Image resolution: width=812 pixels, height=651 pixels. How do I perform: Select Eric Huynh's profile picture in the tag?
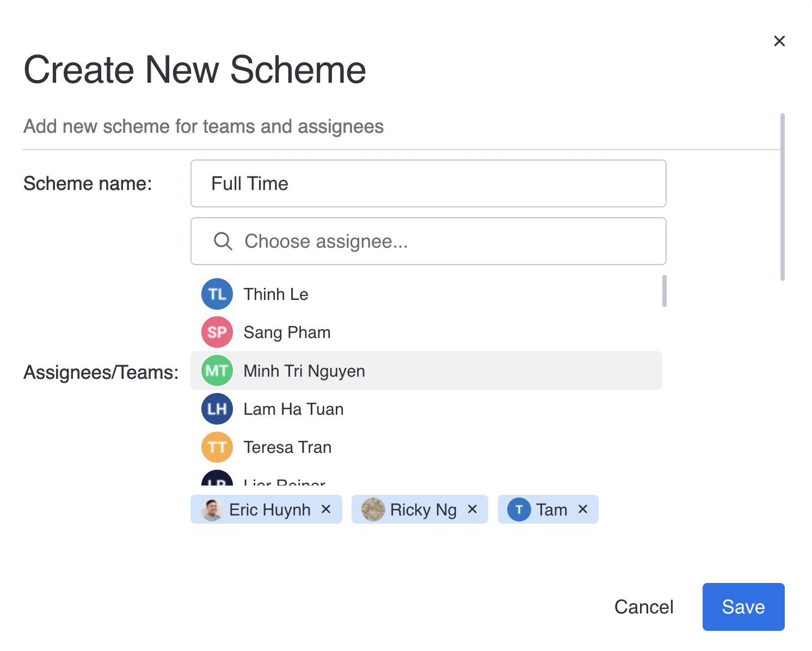click(213, 509)
